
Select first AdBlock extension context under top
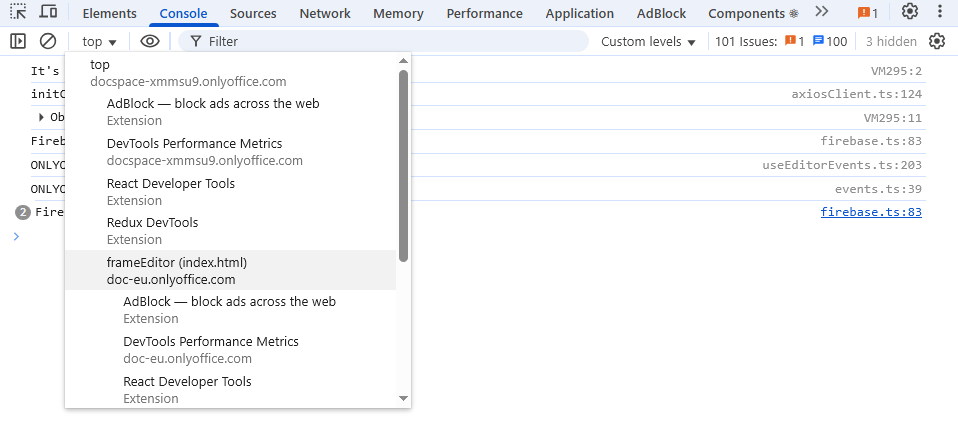(231, 112)
